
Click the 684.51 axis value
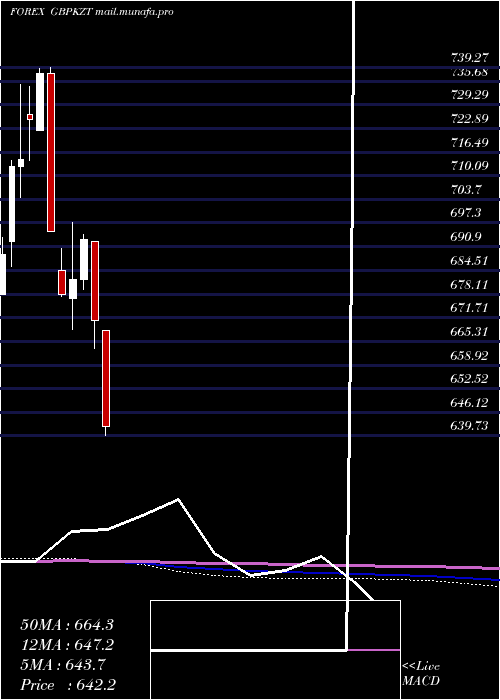click(469, 261)
